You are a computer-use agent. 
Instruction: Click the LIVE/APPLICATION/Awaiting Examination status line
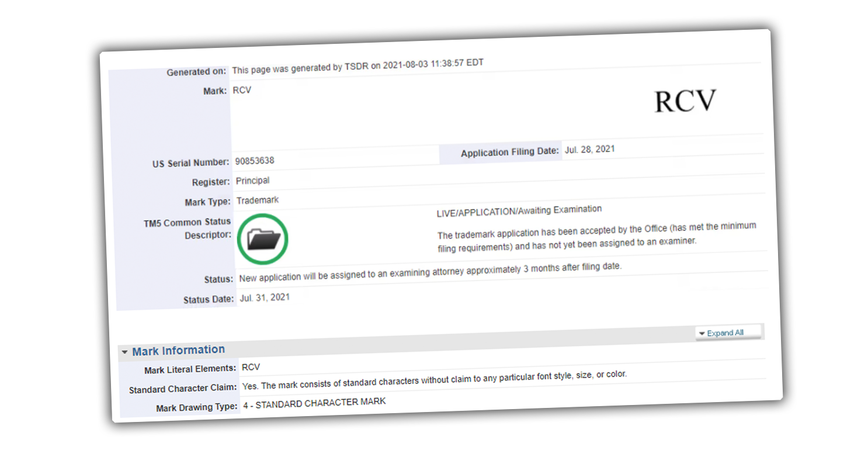pyautogui.click(x=519, y=211)
